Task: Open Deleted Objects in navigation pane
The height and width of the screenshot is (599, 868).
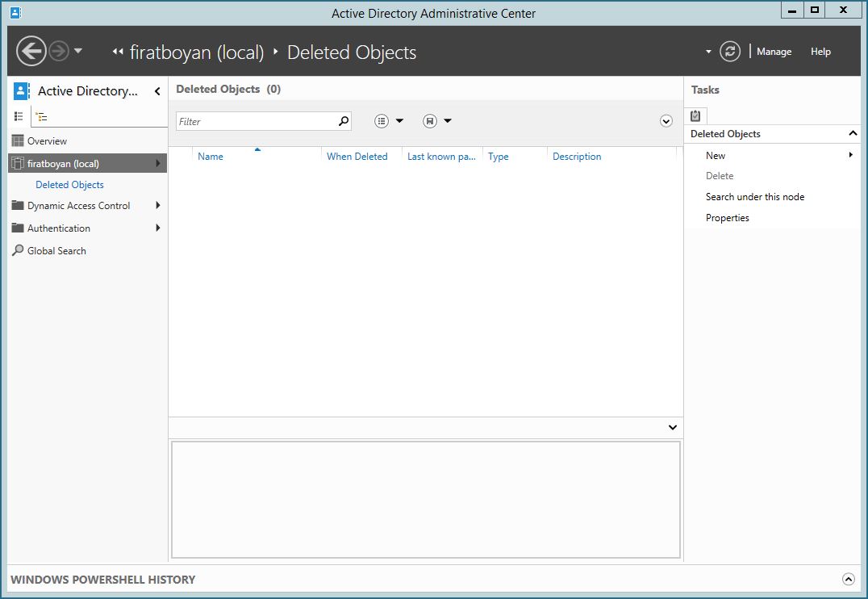Action: (69, 185)
